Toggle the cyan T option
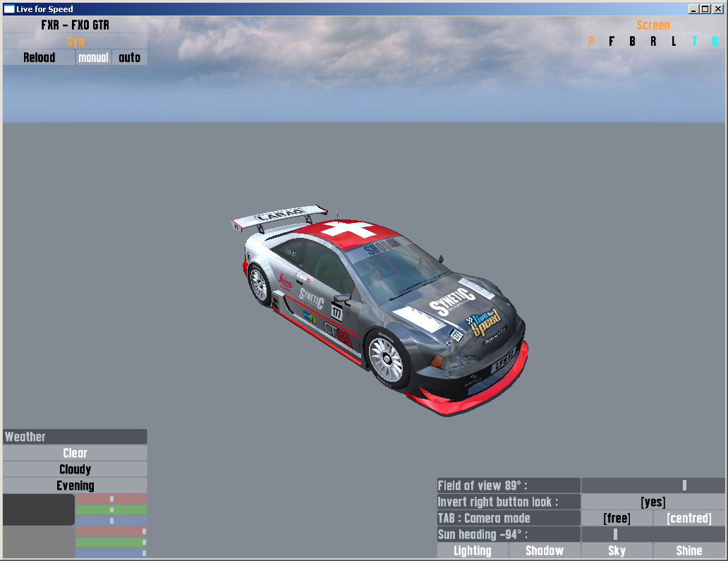Screen dimensions: 728x561 (695, 42)
